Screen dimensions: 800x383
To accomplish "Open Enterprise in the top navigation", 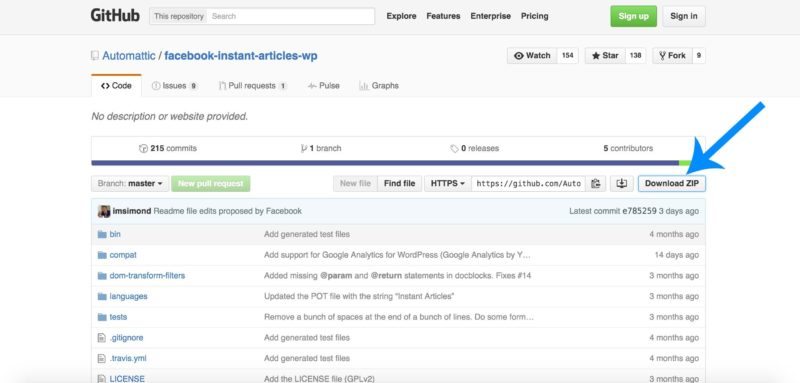I will click(x=490, y=16).
